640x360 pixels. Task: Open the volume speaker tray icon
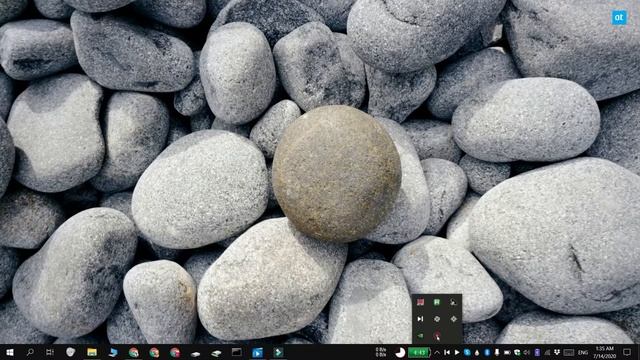click(527, 352)
